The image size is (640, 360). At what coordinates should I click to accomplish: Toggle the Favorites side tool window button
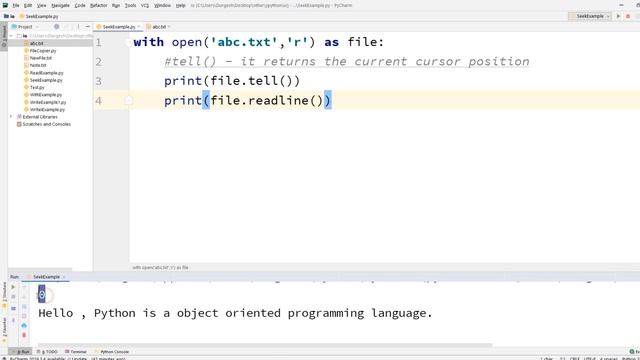click(4, 329)
